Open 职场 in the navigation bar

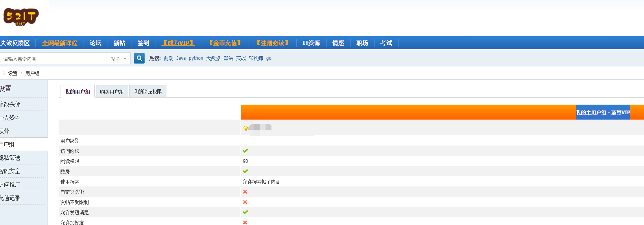[x=362, y=43]
